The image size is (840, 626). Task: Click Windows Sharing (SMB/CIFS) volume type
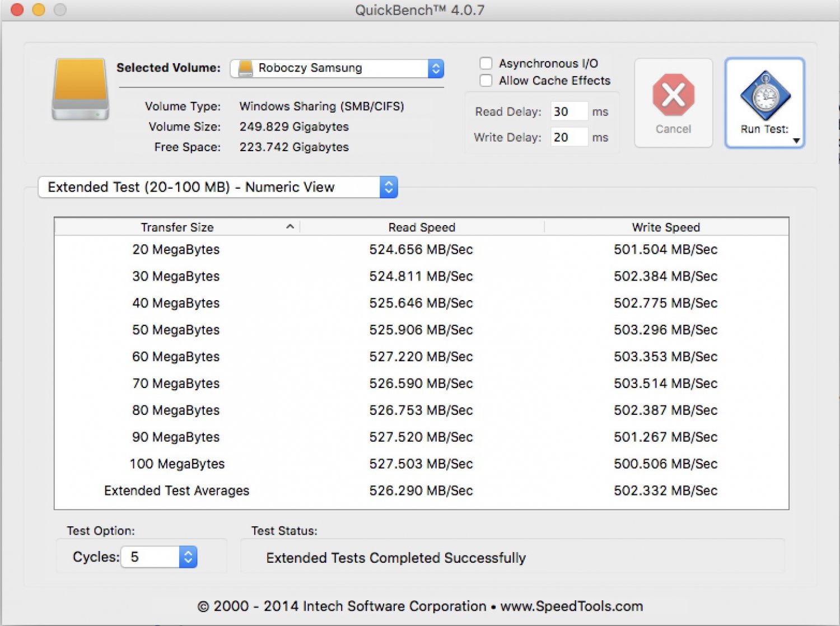[x=321, y=106]
